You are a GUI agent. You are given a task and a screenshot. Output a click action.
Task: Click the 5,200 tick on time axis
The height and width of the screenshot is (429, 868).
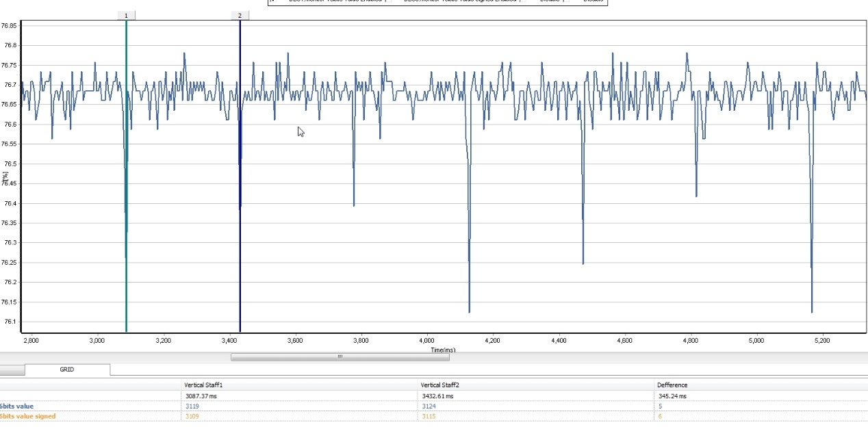click(822, 339)
